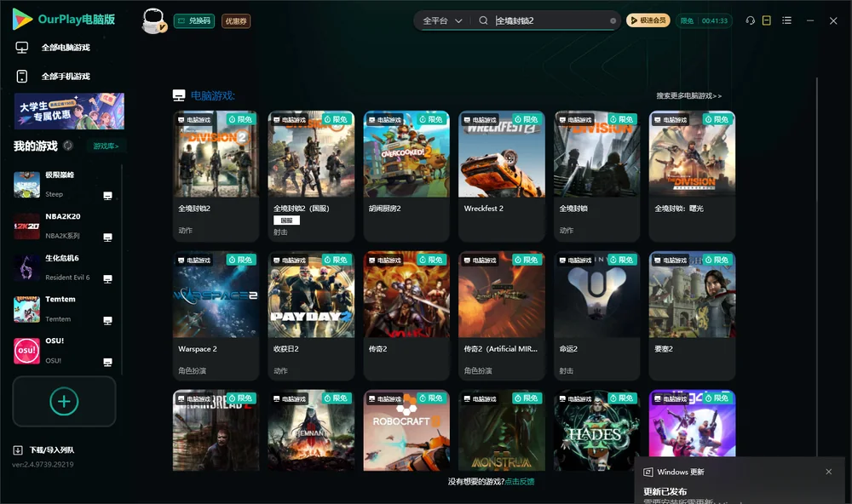Open 搜索更多电脑游戏>> link
This screenshot has height=504, width=852.
[x=688, y=95]
